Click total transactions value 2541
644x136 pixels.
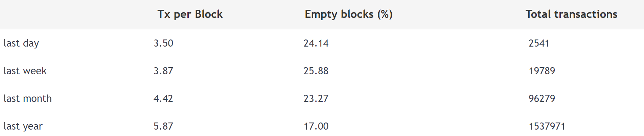(539, 43)
